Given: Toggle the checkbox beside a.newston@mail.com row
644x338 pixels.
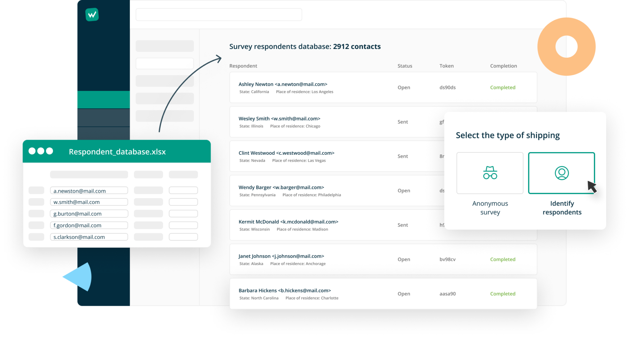Looking at the screenshot, I should (36, 190).
